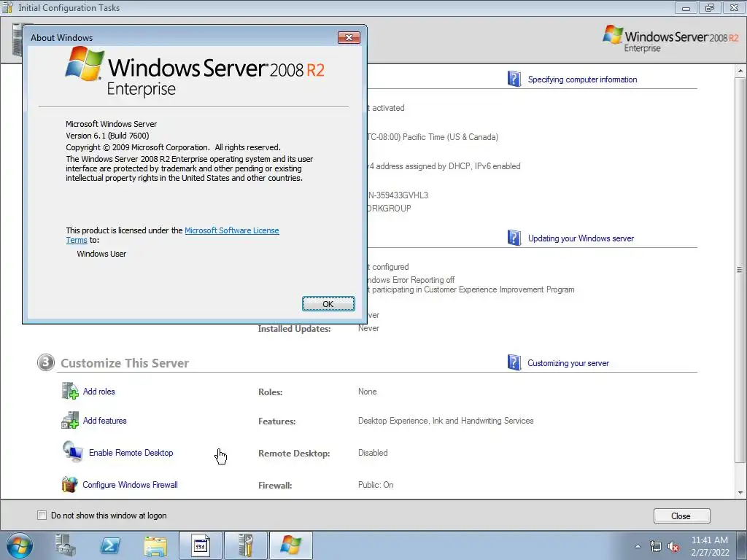Click OK in About Windows dialog
Viewport: 747px width, 560px height.
tap(328, 304)
